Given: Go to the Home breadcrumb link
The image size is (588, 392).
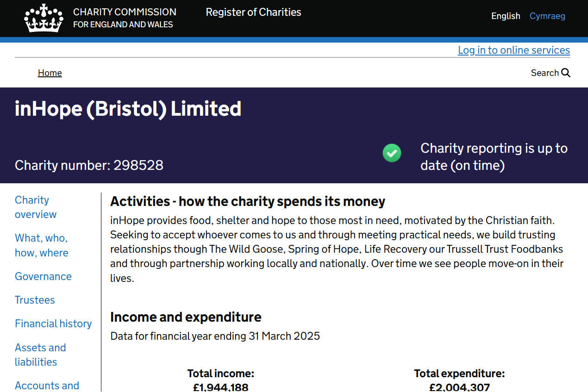Looking at the screenshot, I should [50, 73].
